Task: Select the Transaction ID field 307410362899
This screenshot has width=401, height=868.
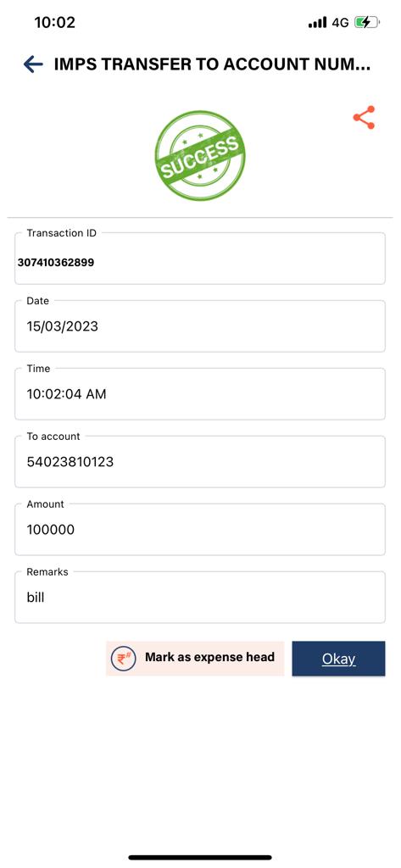Action: 200,258
